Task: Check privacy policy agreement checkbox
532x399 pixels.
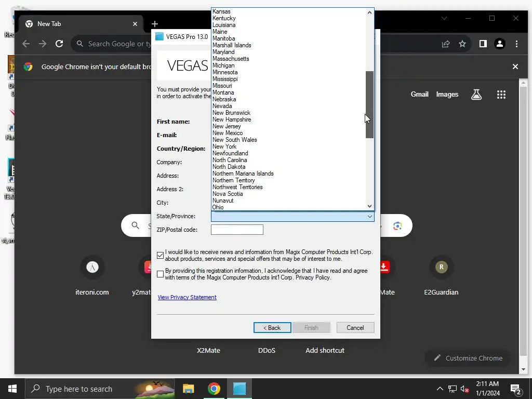Action: (161, 274)
